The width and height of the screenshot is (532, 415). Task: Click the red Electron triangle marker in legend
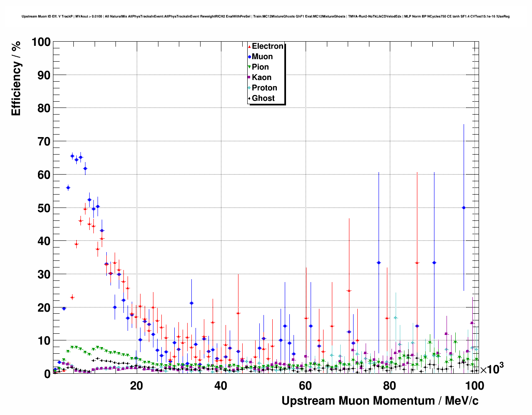coord(249,47)
